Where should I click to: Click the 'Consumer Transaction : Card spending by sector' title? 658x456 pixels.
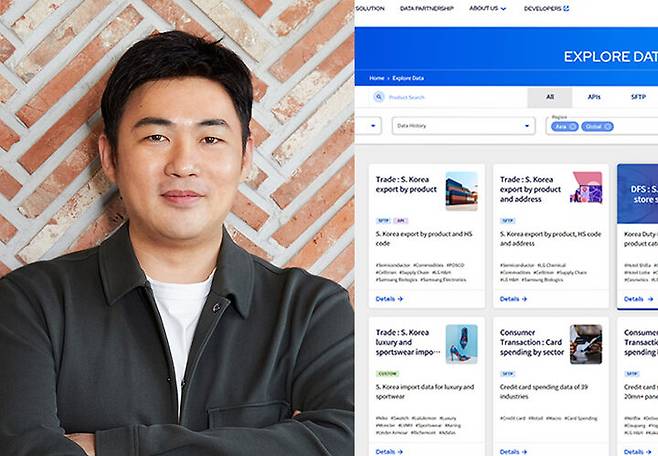(532, 342)
